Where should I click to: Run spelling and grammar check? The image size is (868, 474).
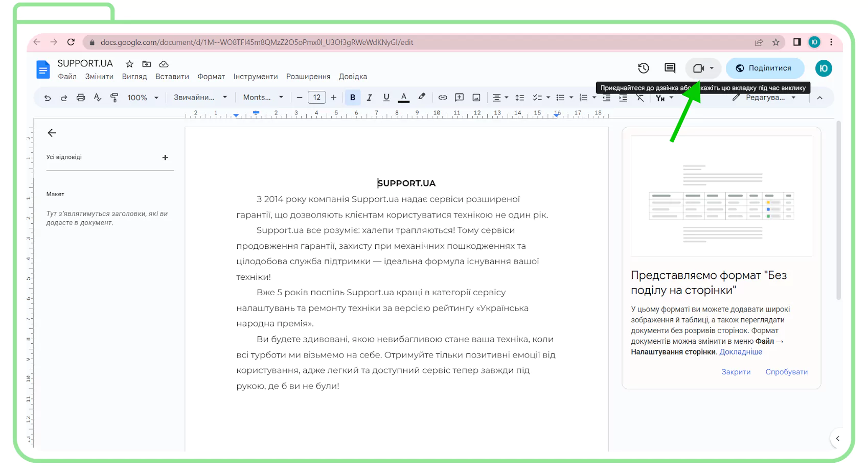pos(98,98)
